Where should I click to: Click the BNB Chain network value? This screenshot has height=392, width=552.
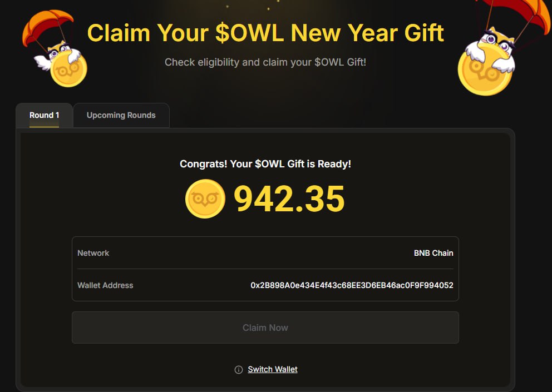(433, 253)
